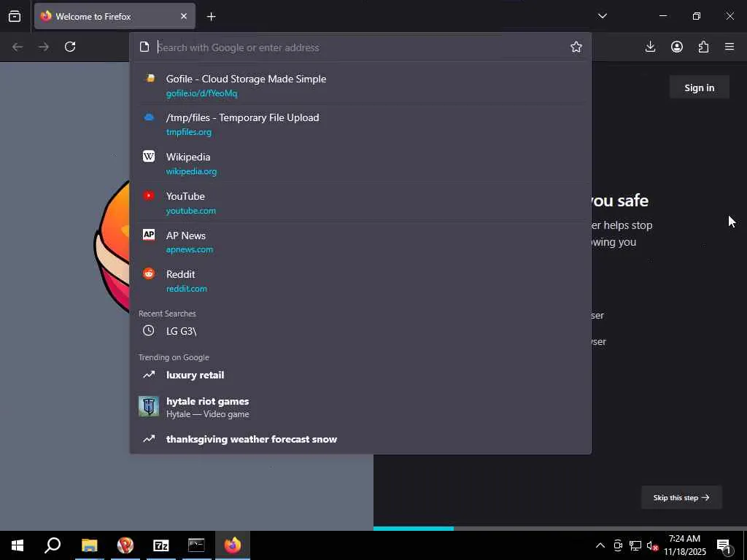Open a new tab with plus button
Image resolution: width=747 pixels, height=560 pixels.
pos(212,17)
